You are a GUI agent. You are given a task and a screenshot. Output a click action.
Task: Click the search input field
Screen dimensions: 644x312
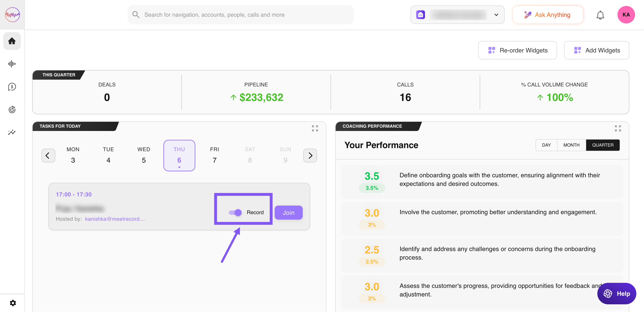coord(241,15)
